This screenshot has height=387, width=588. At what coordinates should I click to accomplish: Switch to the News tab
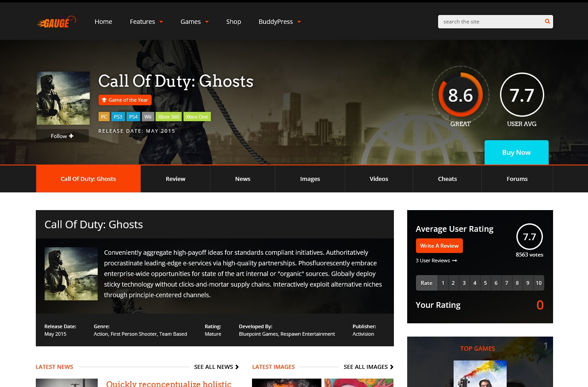[243, 179]
